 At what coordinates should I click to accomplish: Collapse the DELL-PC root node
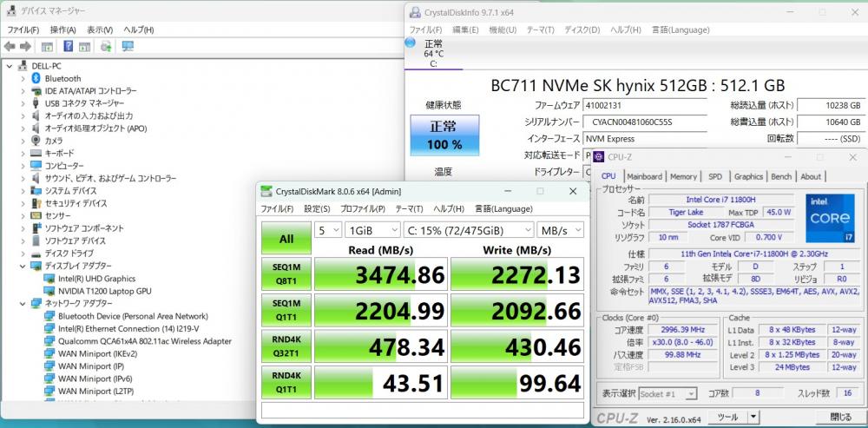pyautogui.click(x=9, y=65)
